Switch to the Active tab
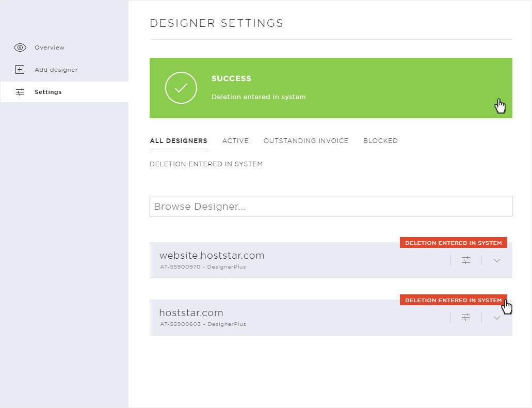Viewport: 532px width, 408px height. (x=235, y=140)
